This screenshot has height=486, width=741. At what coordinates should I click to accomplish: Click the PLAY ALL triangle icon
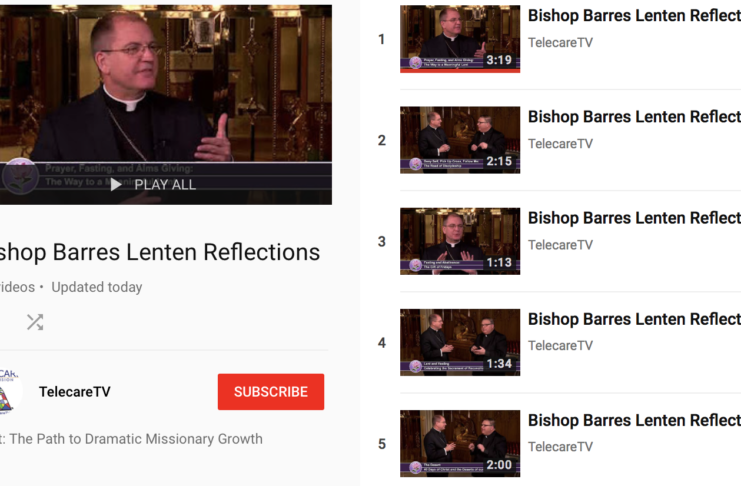[x=115, y=185]
